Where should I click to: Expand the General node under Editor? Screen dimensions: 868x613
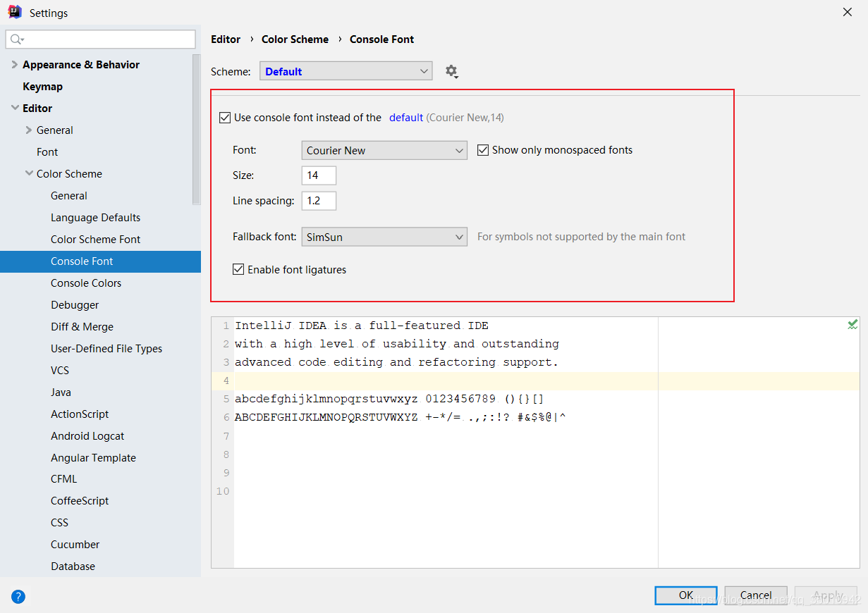pos(29,130)
